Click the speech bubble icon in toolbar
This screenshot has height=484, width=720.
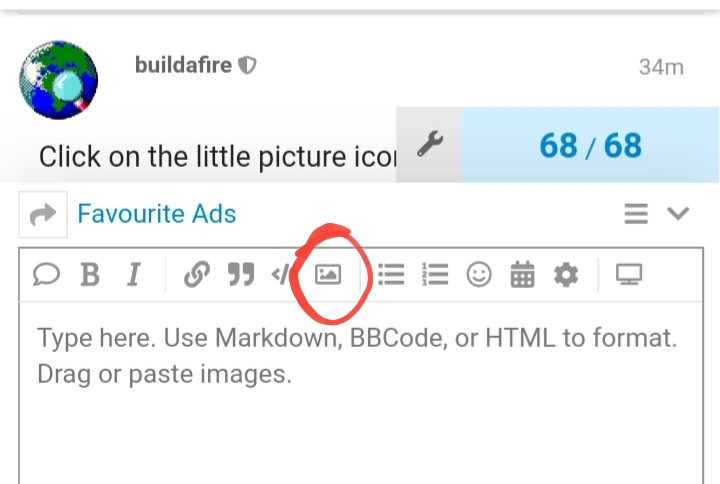coord(46,275)
